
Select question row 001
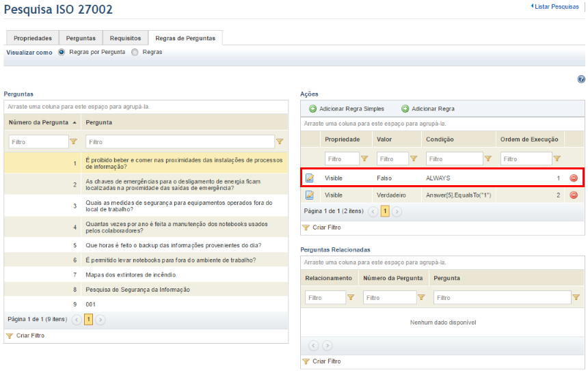pos(146,304)
